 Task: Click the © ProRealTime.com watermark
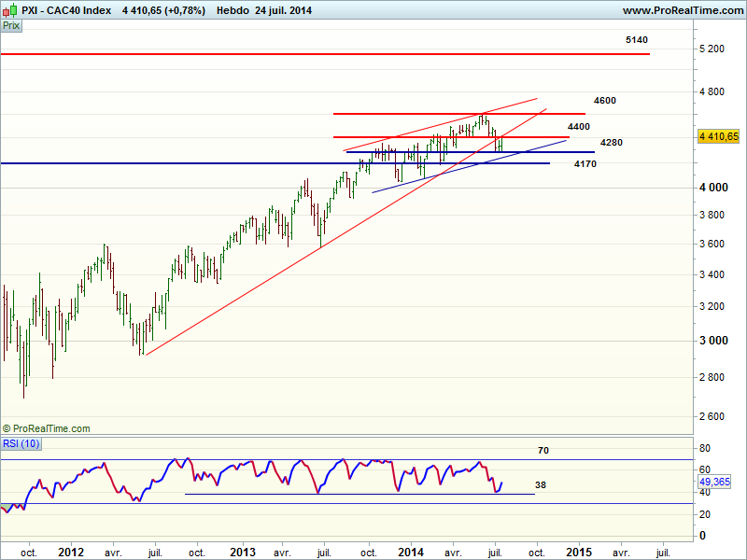tap(47, 428)
